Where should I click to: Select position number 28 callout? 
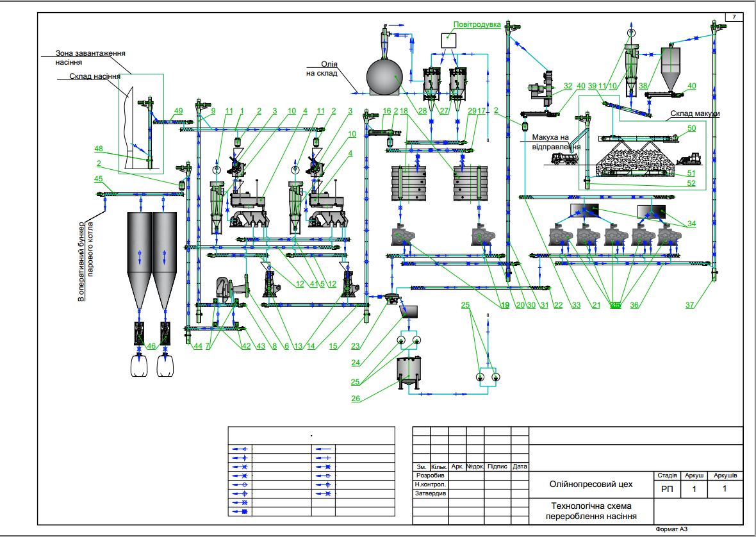pos(422,111)
